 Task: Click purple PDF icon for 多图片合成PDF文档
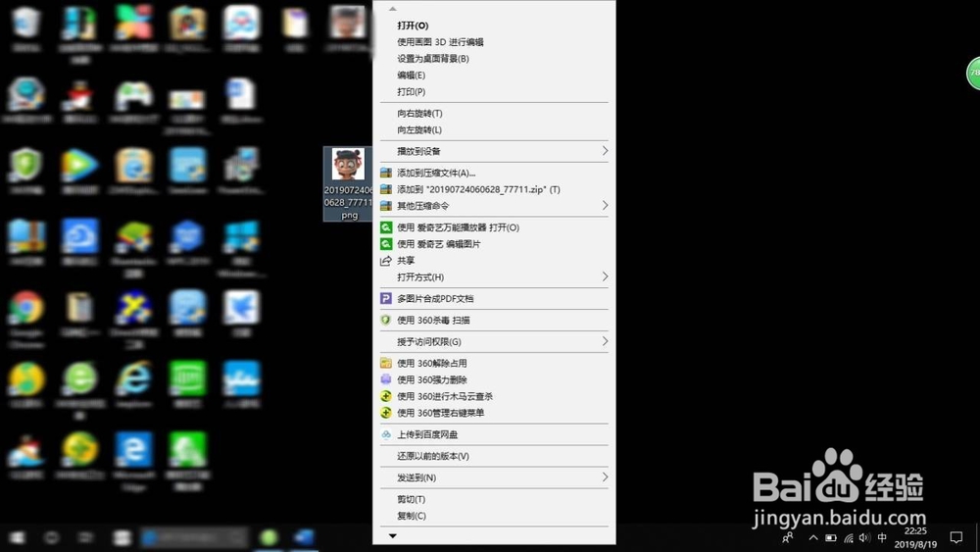click(x=386, y=299)
